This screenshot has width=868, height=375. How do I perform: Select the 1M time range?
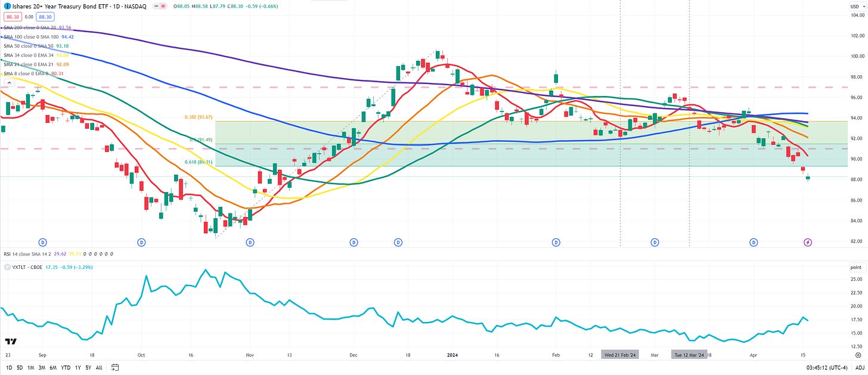click(32, 367)
